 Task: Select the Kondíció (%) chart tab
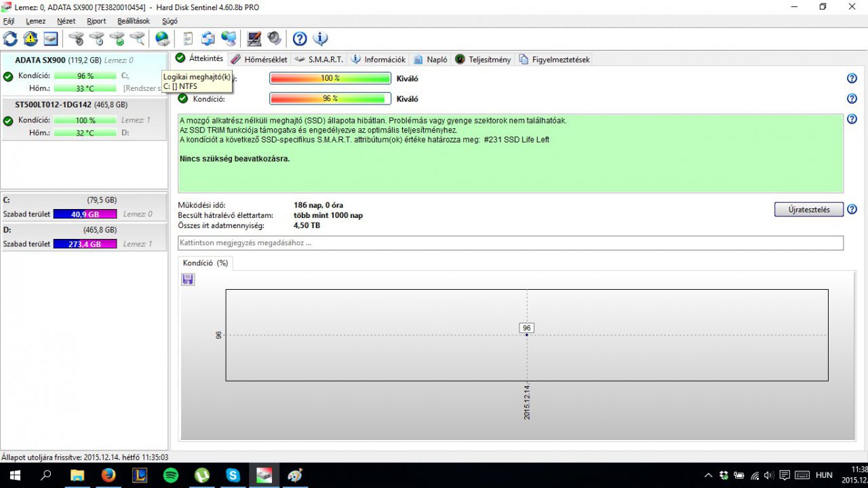point(205,263)
